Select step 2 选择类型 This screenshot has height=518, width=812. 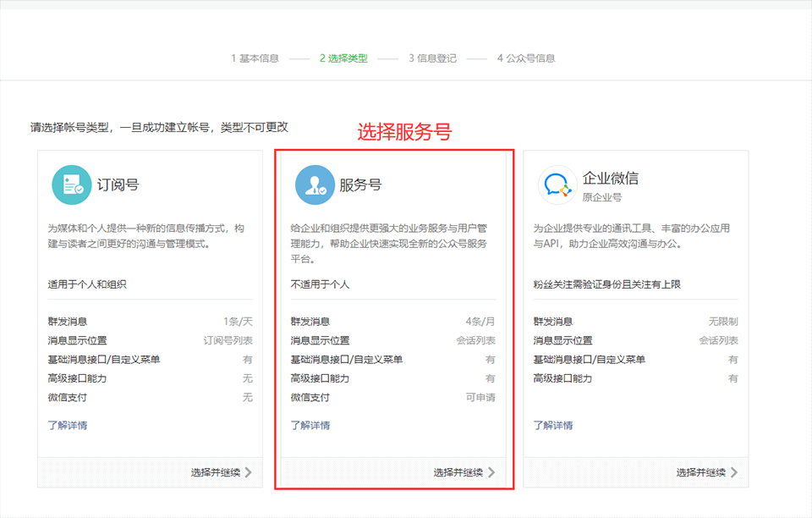point(343,58)
